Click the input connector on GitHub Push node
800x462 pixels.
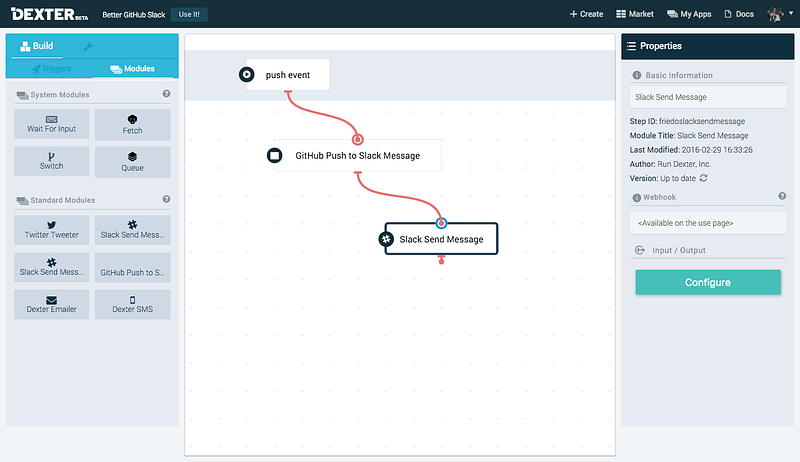tap(358, 139)
